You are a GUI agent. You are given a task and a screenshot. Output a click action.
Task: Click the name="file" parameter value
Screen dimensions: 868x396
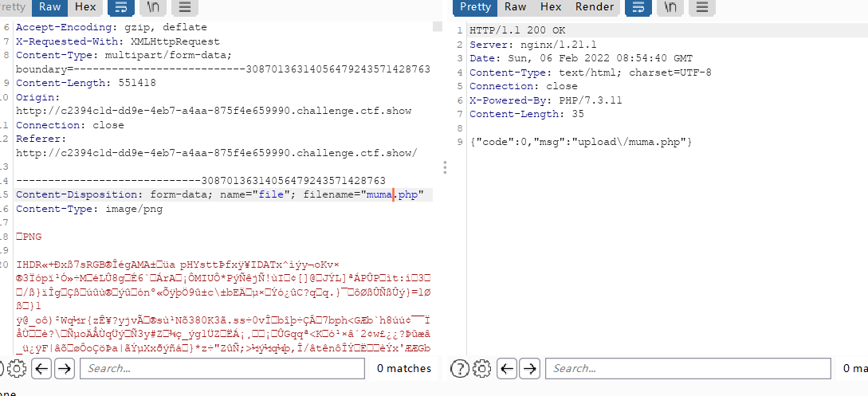pyautogui.click(x=271, y=194)
